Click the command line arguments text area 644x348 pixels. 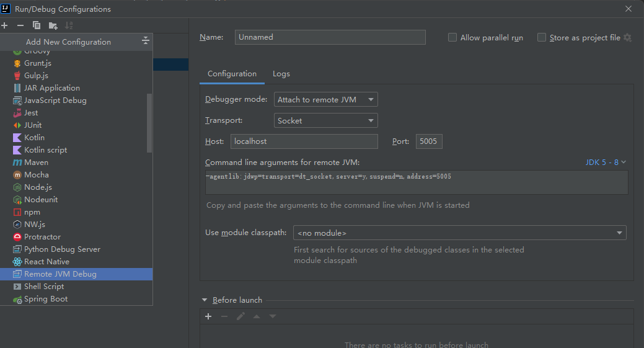pyautogui.click(x=417, y=182)
